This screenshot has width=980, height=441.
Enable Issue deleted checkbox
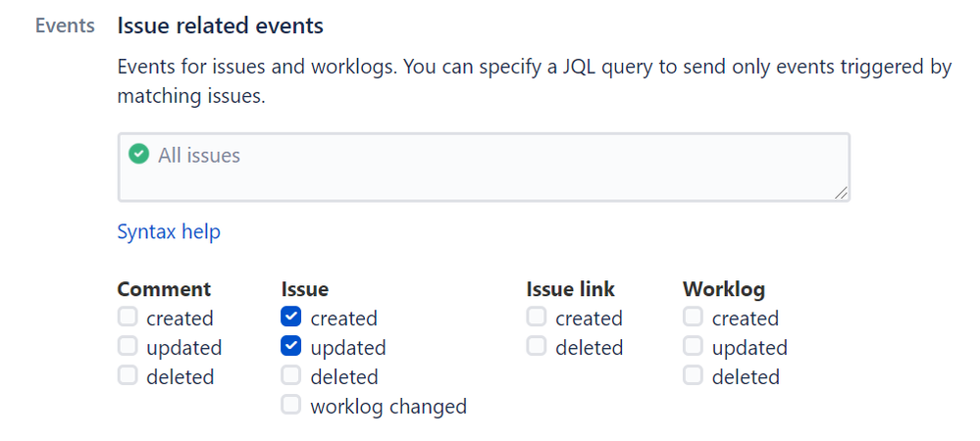tap(291, 376)
